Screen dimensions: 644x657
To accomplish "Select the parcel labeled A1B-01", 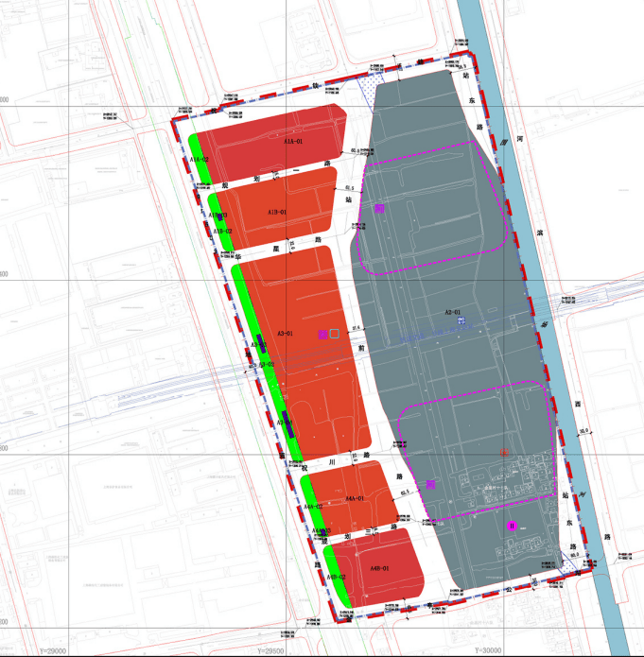I will 279,206.
